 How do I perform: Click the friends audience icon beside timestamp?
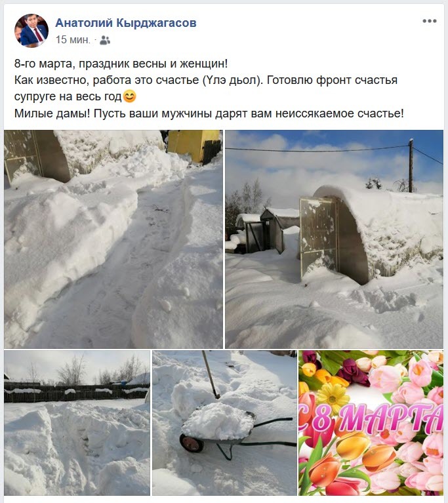105,40
